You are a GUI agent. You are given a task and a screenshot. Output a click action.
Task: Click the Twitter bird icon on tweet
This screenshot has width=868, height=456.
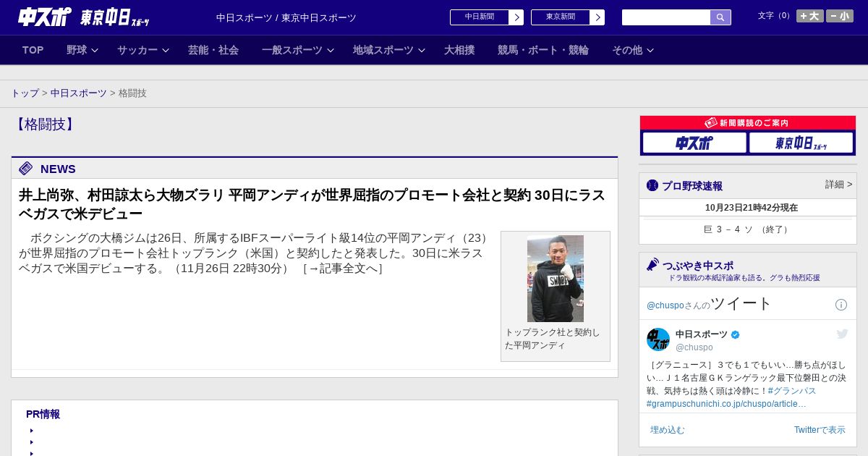[842, 334]
